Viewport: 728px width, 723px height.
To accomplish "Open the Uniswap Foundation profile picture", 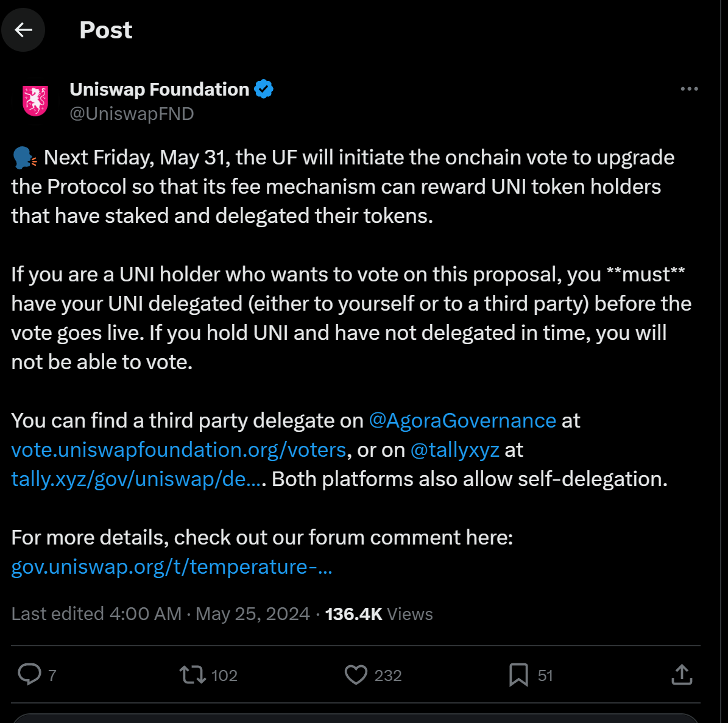I will (x=35, y=101).
